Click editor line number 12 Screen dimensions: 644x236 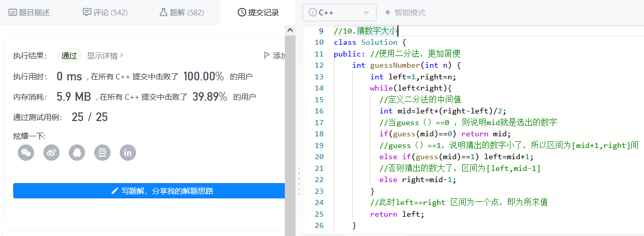coord(319,65)
